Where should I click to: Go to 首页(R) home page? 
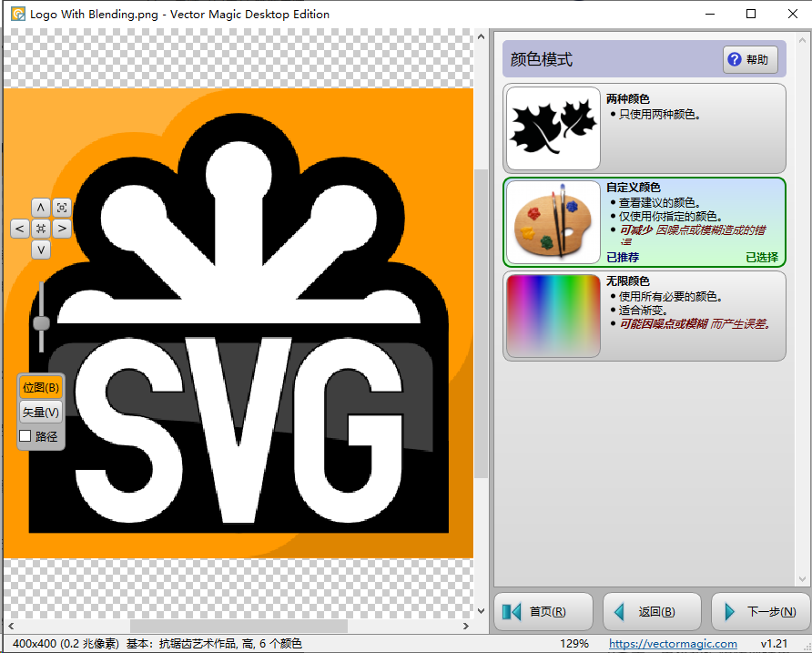coord(543,611)
